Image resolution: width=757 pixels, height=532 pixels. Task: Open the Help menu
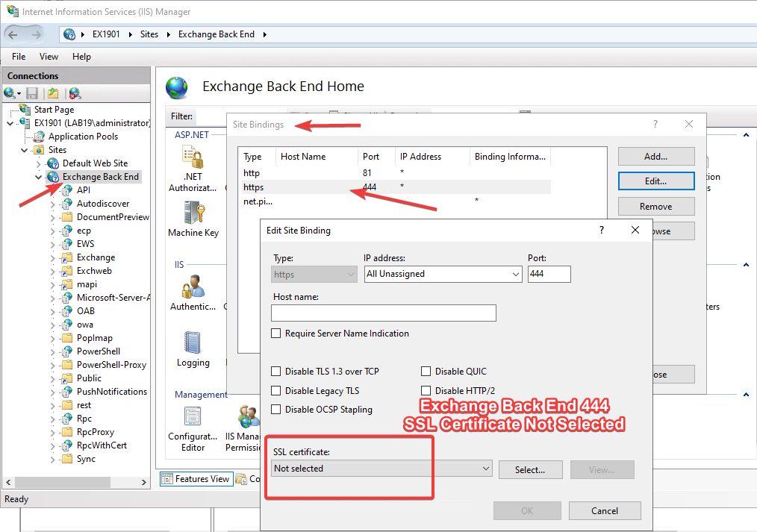click(x=81, y=57)
